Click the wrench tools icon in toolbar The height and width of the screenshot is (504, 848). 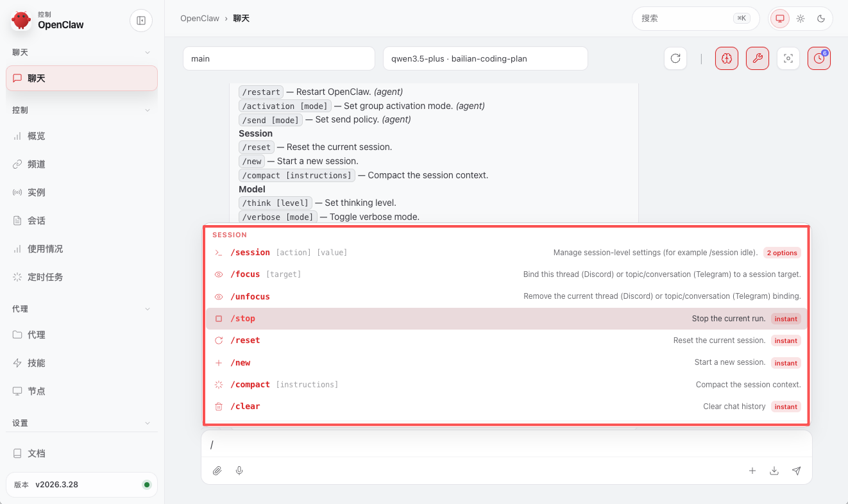click(758, 58)
